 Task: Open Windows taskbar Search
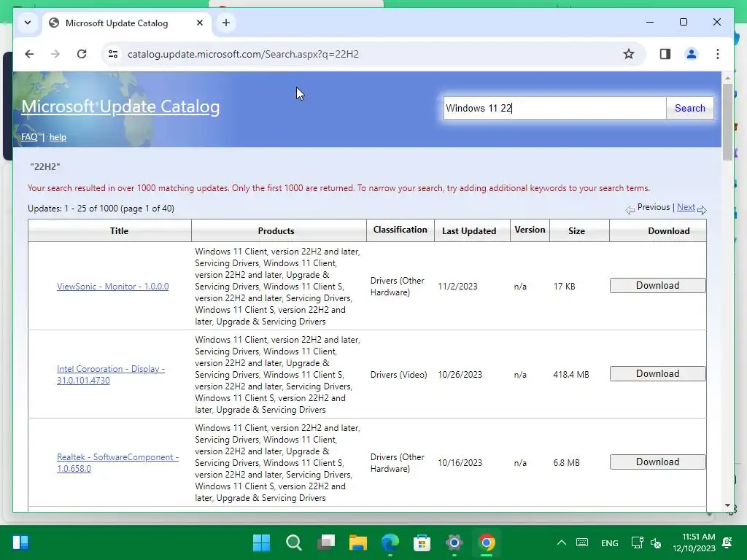[x=293, y=542]
